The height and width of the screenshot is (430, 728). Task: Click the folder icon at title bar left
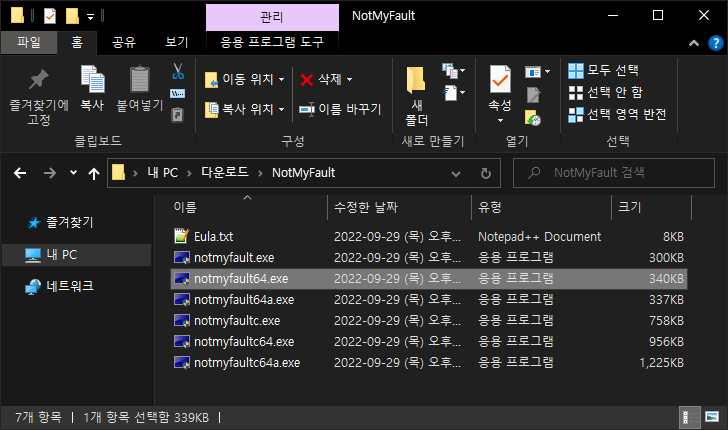tap(17, 15)
